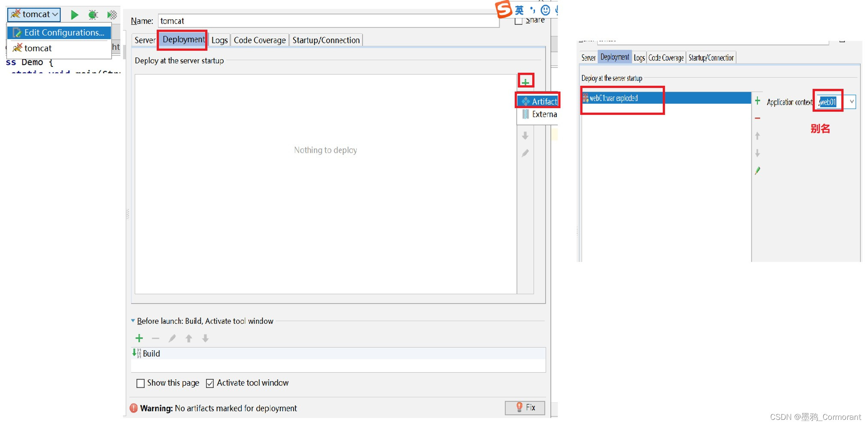The height and width of the screenshot is (425, 868).
Task: Edit the web01 artifact with the green pencil
Action: click(x=758, y=171)
